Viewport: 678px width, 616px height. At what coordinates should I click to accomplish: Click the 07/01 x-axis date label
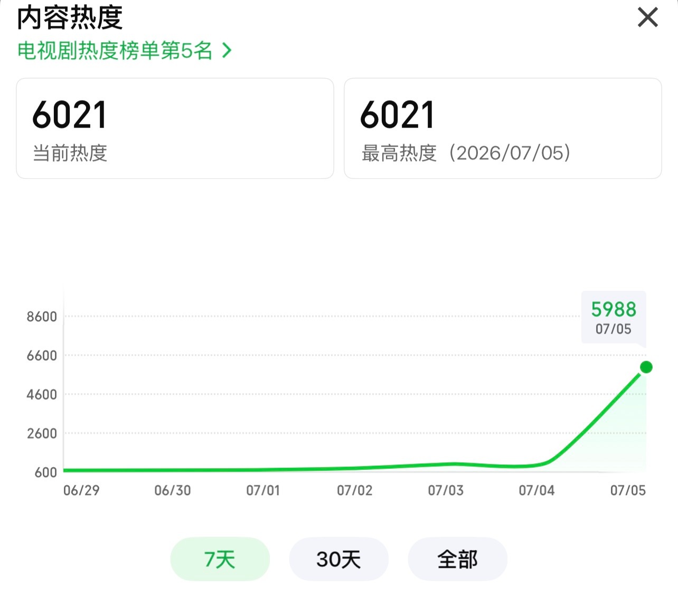pos(263,490)
